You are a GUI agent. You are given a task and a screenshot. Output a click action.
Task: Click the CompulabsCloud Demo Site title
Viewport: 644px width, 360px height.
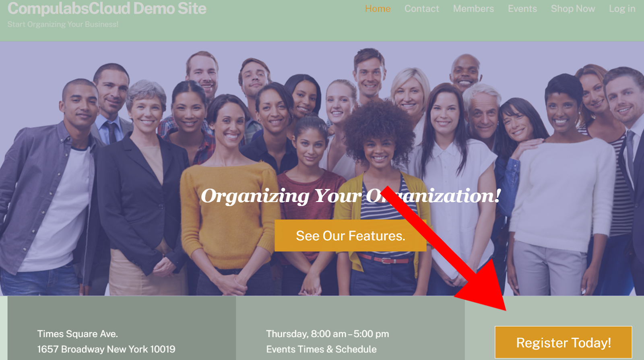click(107, 8)
